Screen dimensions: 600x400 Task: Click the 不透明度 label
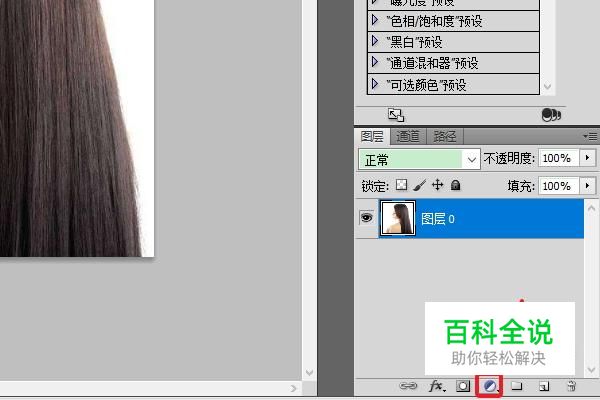509,158
